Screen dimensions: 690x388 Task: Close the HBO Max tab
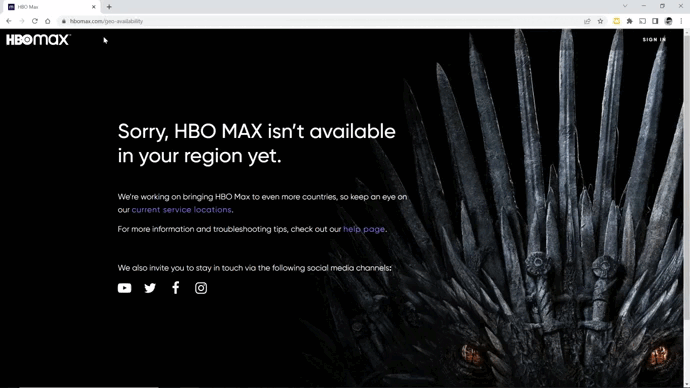[x=94, y=7]
